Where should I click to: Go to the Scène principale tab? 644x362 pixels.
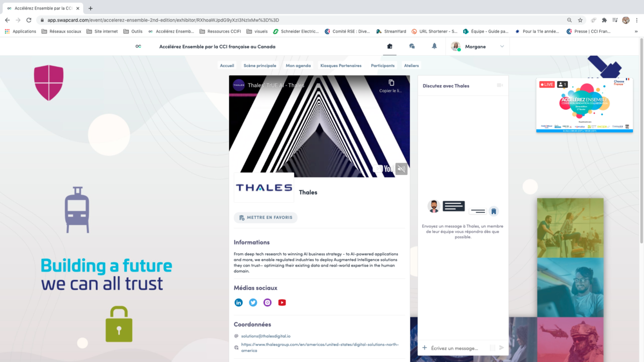[260, 65]
